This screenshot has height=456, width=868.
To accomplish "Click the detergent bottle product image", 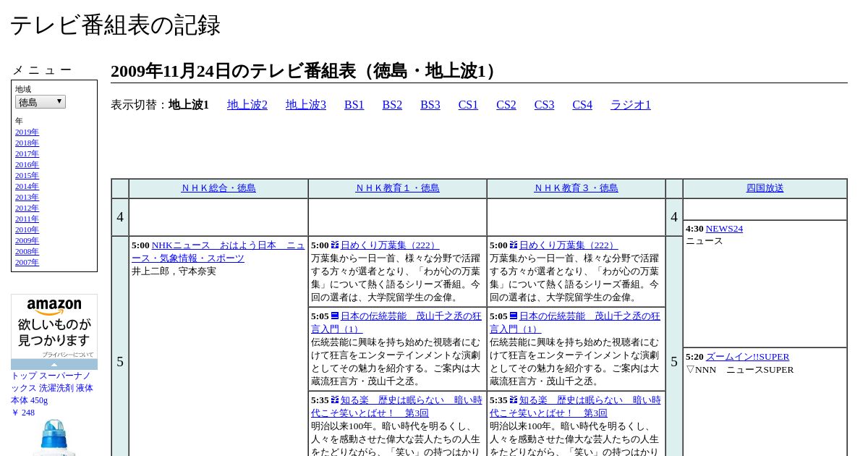I will tap(54, 437).
